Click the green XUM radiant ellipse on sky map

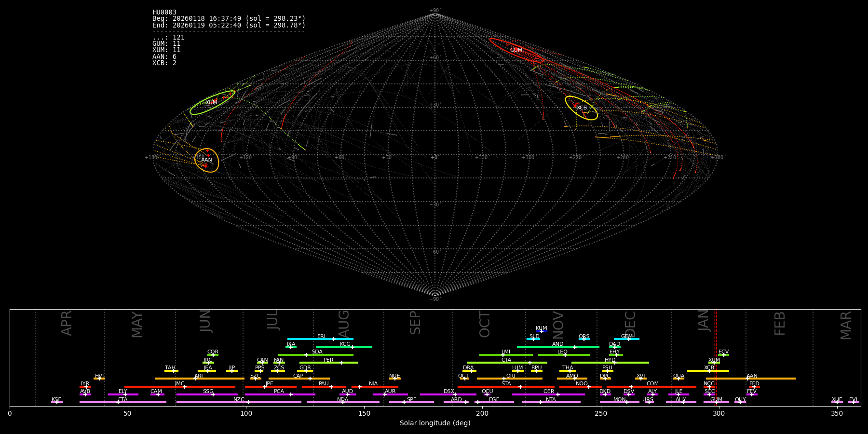tap(212, 102)
